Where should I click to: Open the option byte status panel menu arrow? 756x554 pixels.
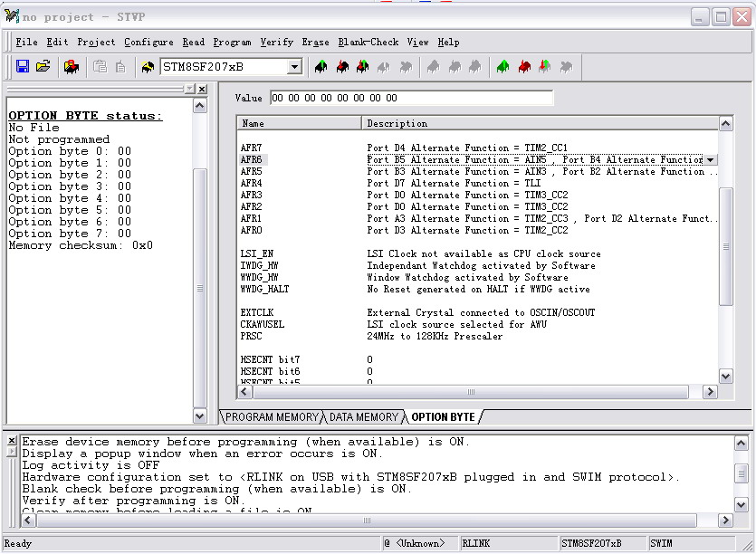point(189,89)
